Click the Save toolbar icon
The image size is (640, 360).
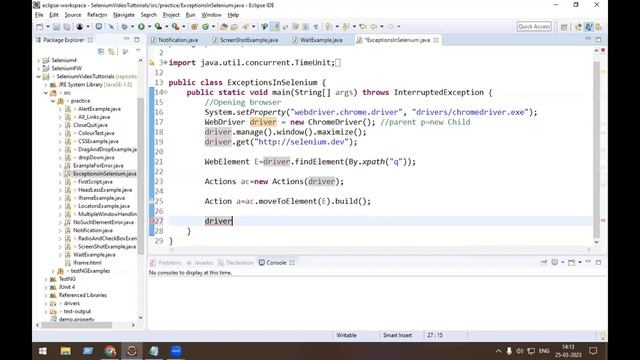pyautogui.click(x=56, y=27)
